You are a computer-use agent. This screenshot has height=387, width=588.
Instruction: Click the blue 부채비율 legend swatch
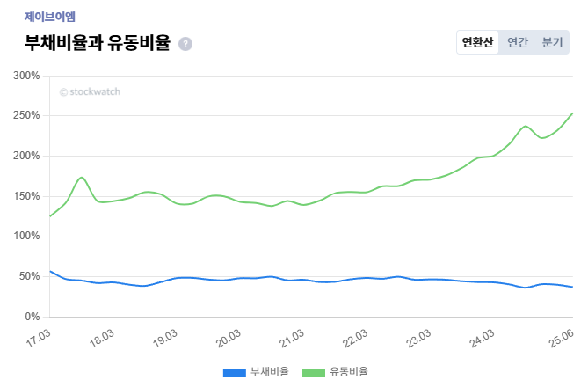(x=234, y=372)
